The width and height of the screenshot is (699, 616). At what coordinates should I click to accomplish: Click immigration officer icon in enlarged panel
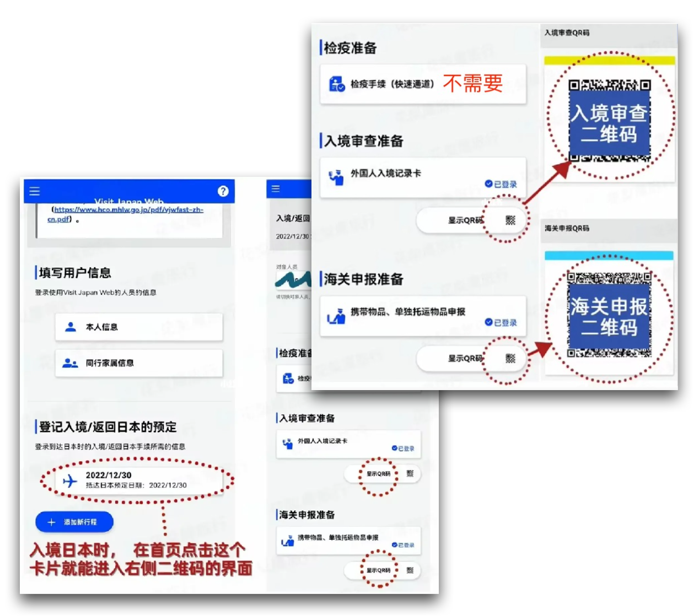pos(336,177)
